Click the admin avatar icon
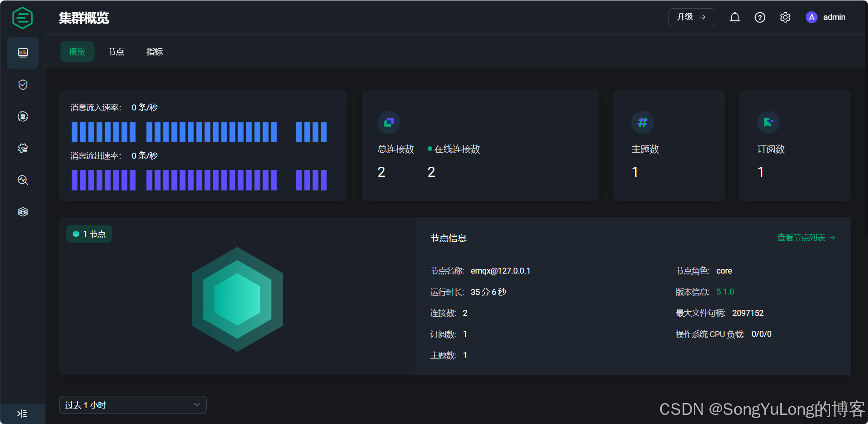Viewport: 868px width, 424px height. click(812, 17)
